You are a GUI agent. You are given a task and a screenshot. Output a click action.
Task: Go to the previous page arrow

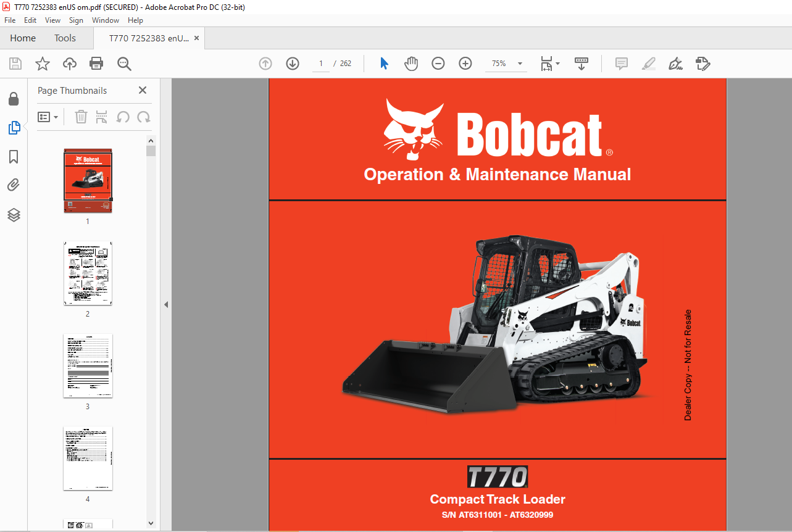click(265, 64)
